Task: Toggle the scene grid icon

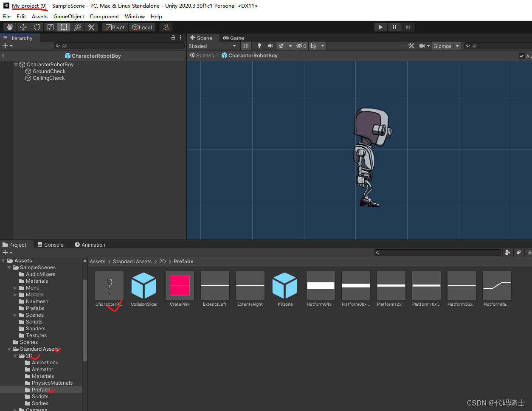Action: pyautogui.click(x=313, y=46)
